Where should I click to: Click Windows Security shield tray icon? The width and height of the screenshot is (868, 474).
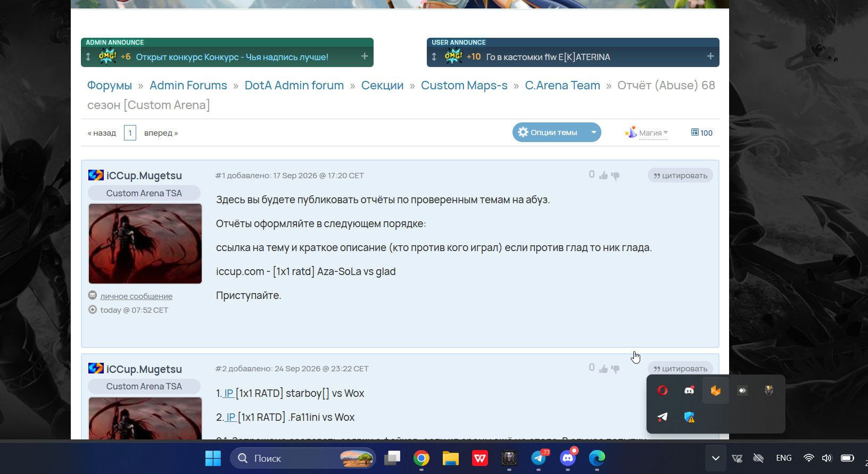(689, 417)
